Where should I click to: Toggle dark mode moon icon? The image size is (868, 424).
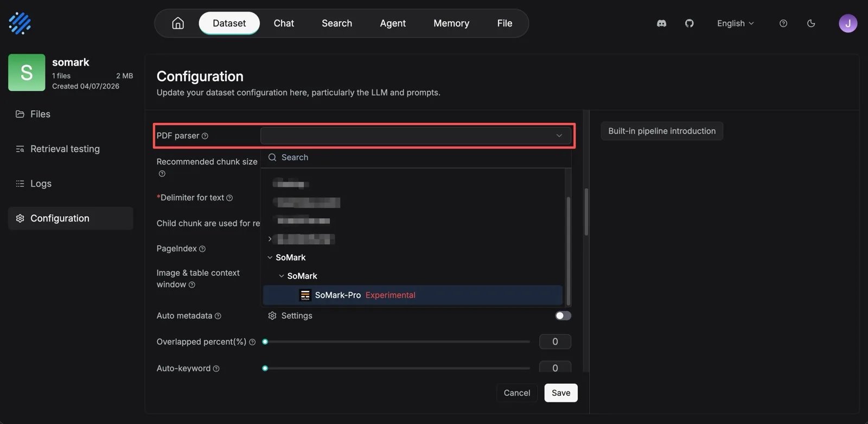pyautogui.click(x=811, y=23)
